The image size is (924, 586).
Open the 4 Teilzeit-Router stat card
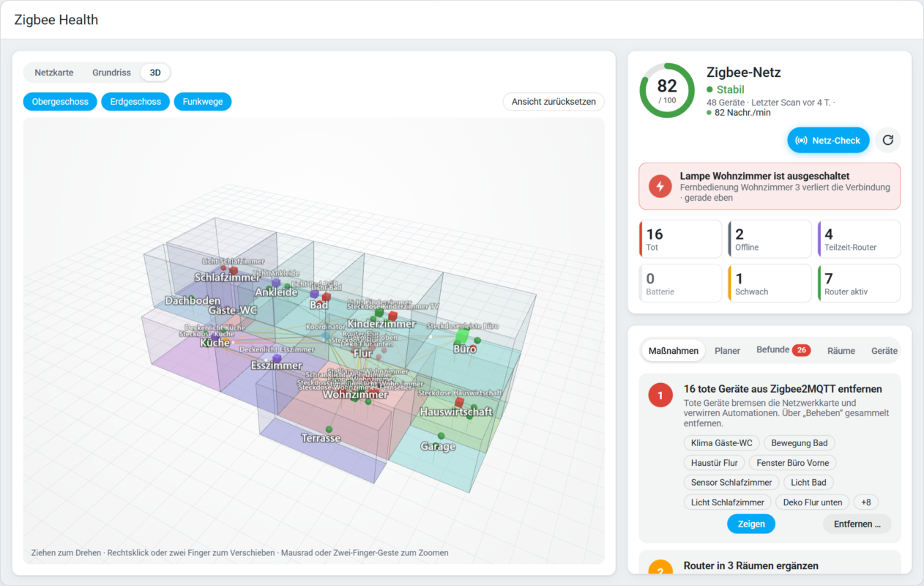[x=859, y=240]
